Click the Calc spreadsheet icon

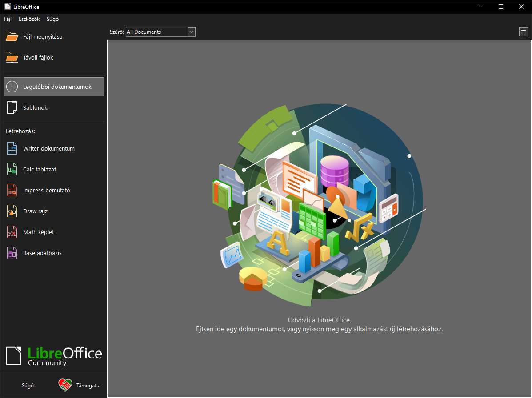(12, 169)
